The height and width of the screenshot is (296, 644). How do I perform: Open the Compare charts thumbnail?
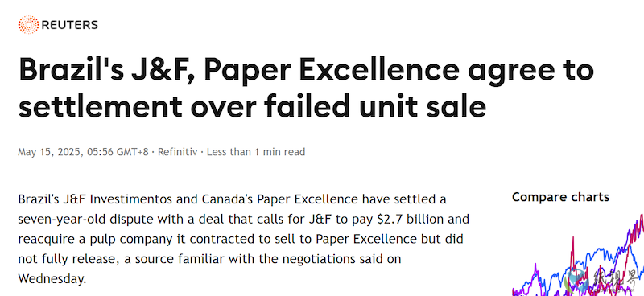pyautogui.click(x=578, y=254)
